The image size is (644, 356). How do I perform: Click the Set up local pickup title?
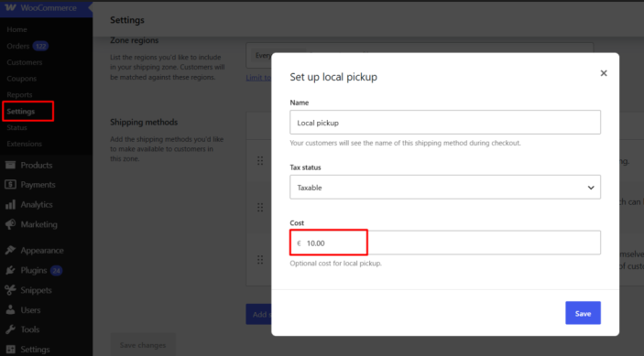click(333, 77)
